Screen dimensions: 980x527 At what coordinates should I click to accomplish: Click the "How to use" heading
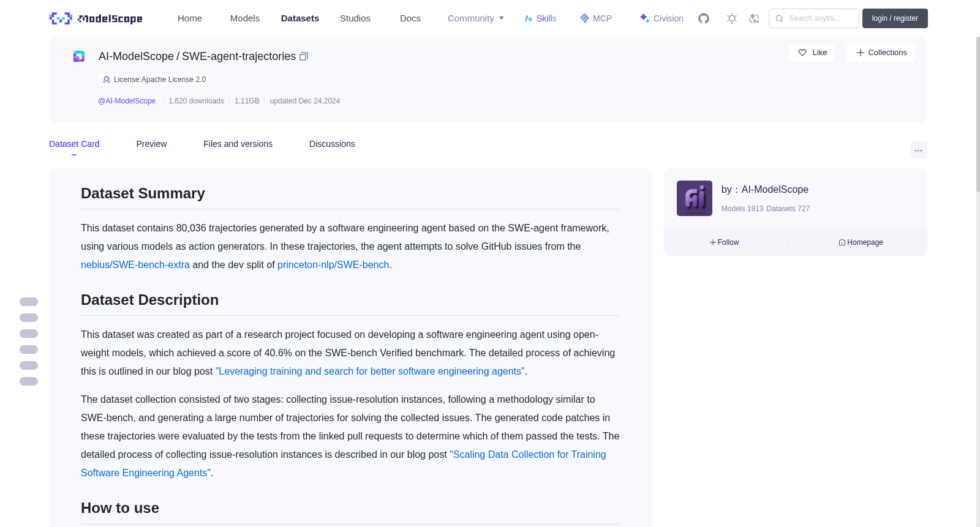(x=120, y=508)
